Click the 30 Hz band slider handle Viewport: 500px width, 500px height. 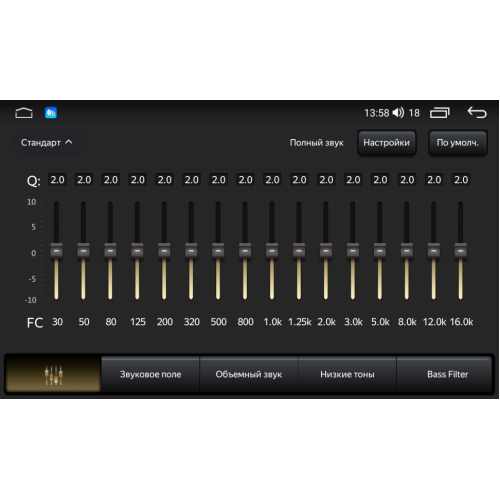click(56, 251)
